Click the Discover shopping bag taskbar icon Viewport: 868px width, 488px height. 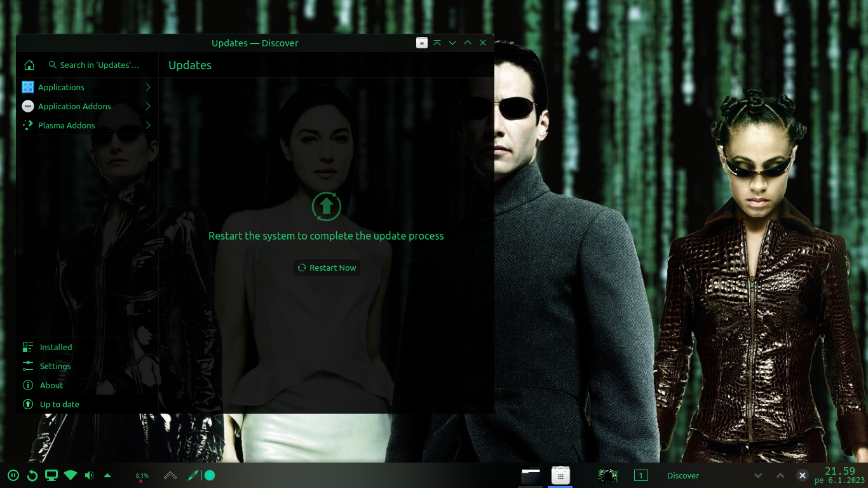pos(560,475)
